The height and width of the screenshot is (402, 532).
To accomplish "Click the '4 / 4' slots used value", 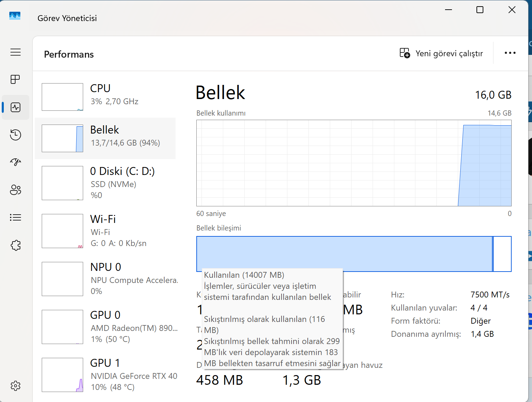I will (479, 308).
